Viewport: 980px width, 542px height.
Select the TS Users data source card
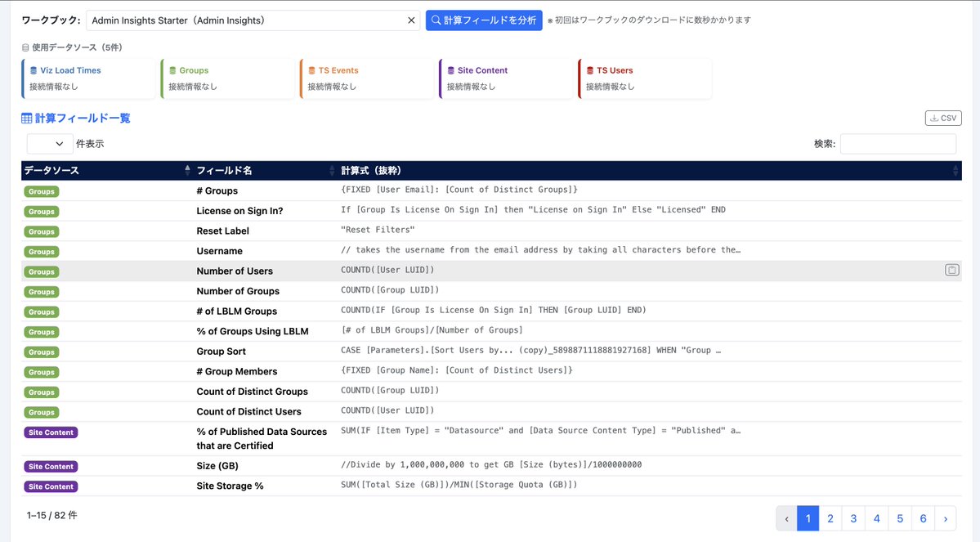pyautogui.click(x=645, y=78)
